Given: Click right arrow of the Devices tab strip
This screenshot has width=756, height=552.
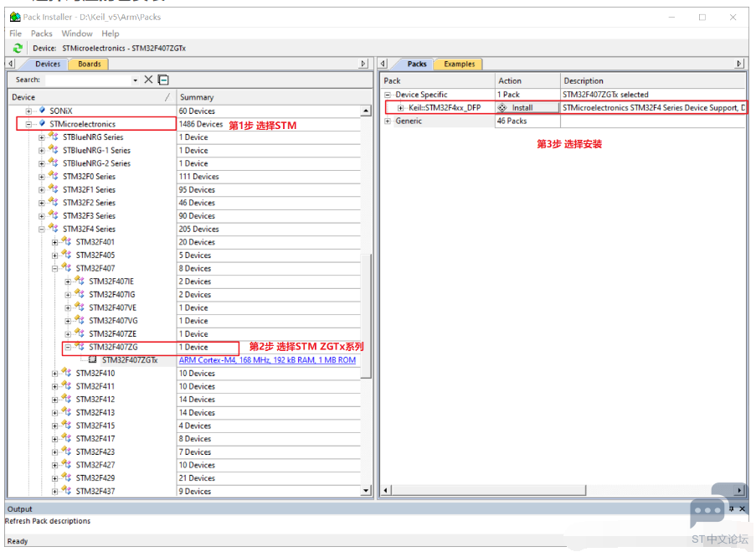Looking at the screenshot, I should tap(363, 64).
